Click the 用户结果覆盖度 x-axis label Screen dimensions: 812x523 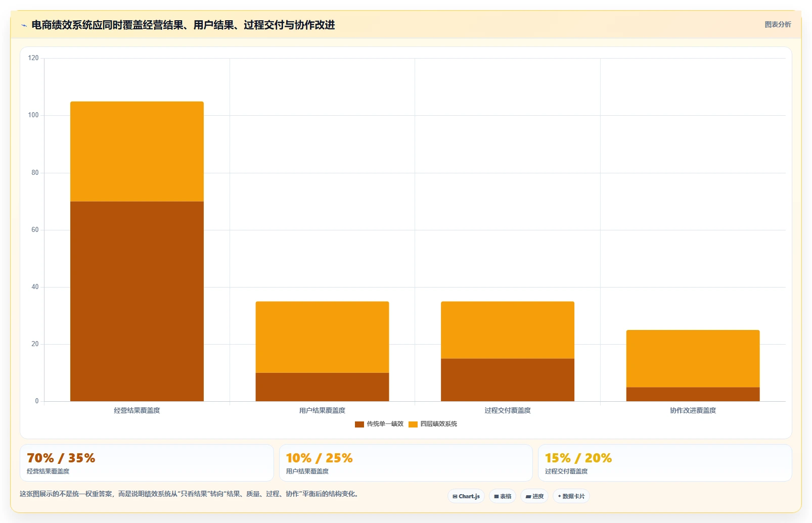point(322,410)
